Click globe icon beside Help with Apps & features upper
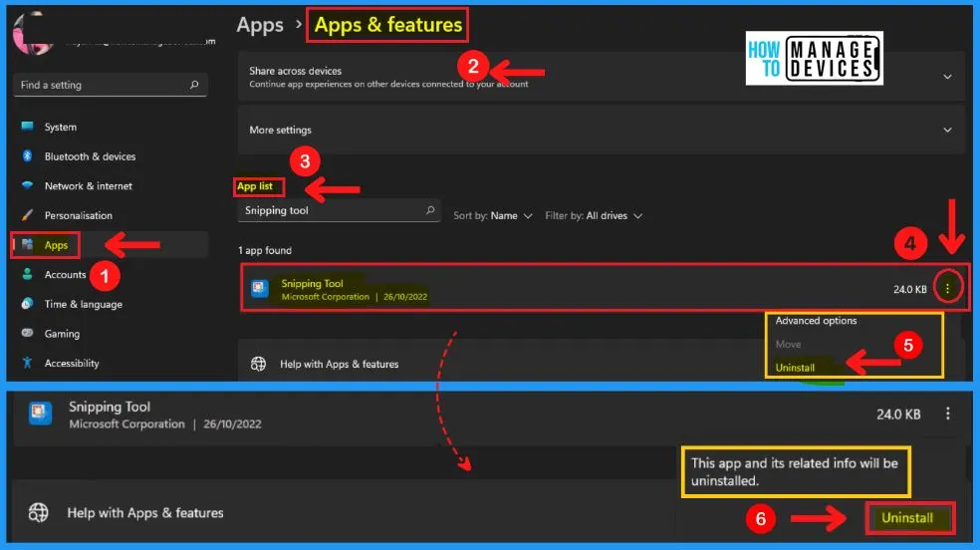980x550 pixels. (x=258, y=364)
